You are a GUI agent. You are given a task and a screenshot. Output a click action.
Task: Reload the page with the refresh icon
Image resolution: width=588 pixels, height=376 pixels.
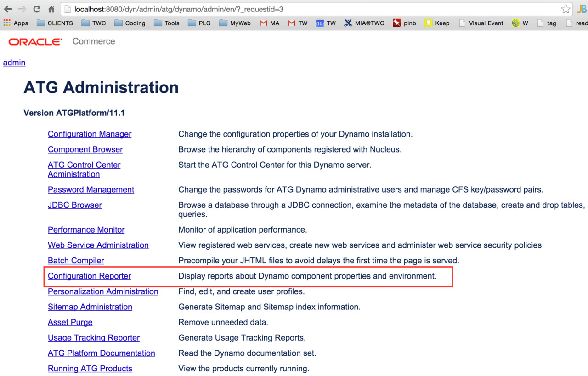point(37,9)
